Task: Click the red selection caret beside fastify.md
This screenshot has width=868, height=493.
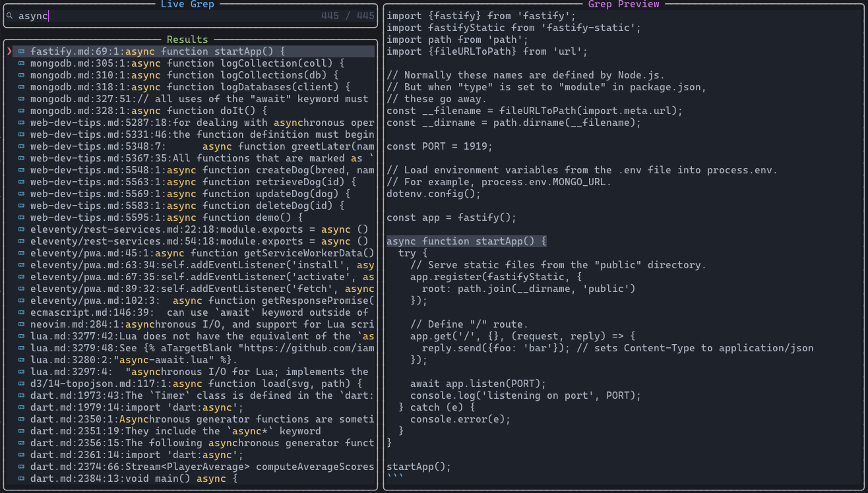Action: (9, 51)
